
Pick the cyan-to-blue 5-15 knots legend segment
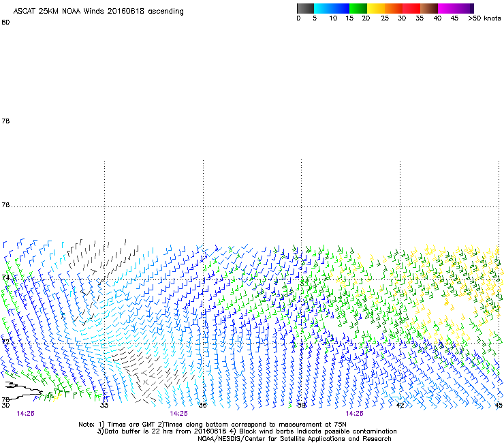pos(332,8)
